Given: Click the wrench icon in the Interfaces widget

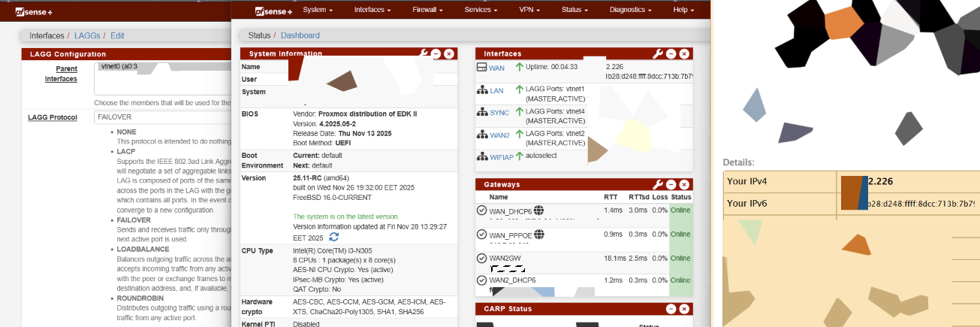Looking at the screenshot, I should click(x=659, y=54).
